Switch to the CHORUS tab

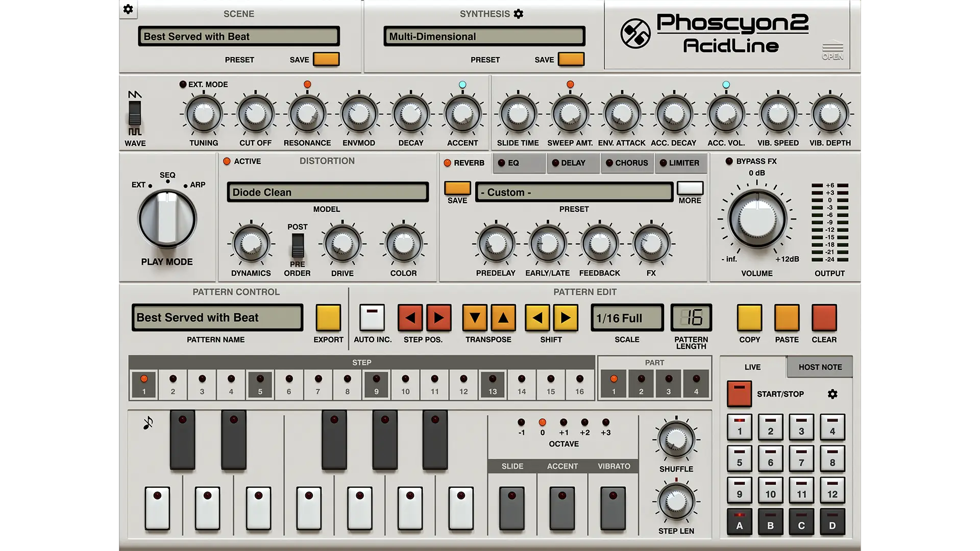pos(627,163)
